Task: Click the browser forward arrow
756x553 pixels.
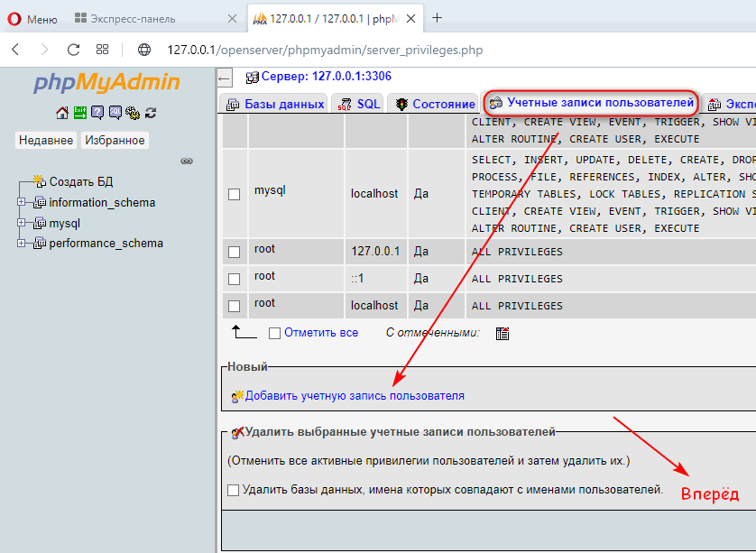Action: coord(44,50)
